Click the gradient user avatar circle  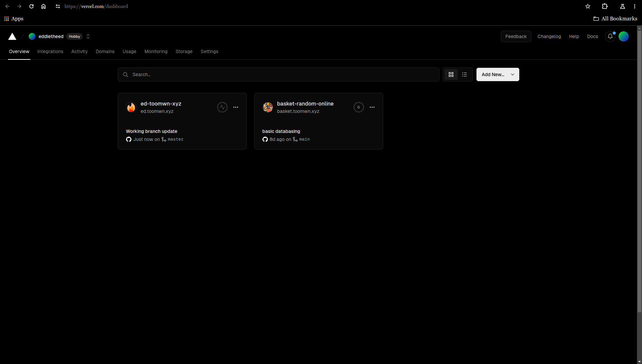(x=623, y=36)
